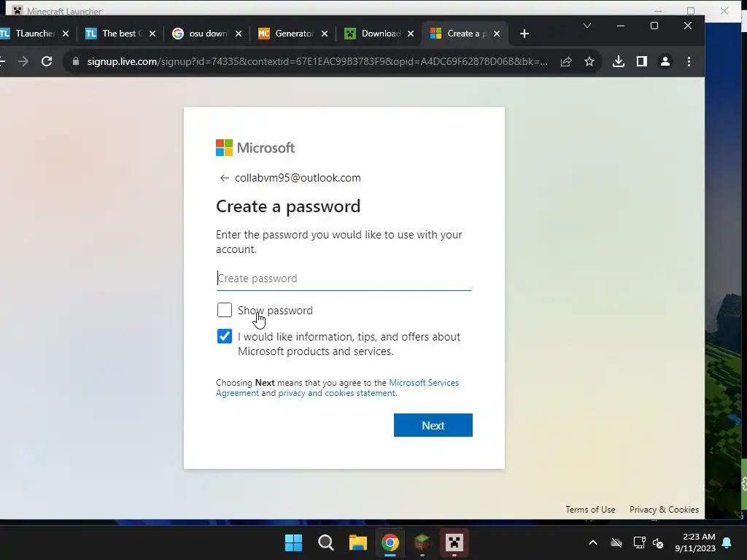Close the Download tab

click(411, 34)
